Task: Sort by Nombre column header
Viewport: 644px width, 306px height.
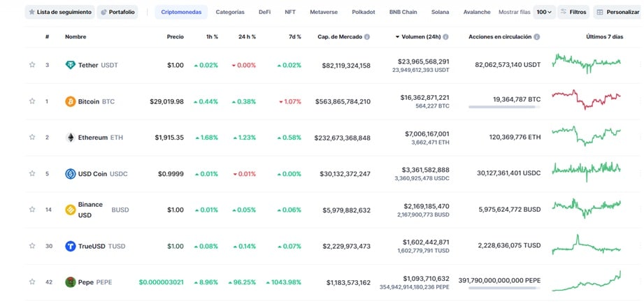Action: tap(76, 37)
